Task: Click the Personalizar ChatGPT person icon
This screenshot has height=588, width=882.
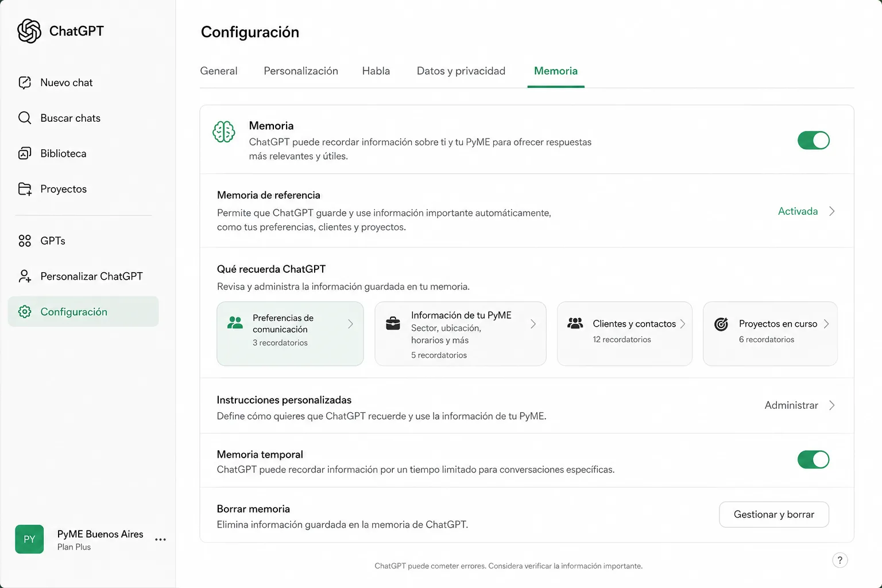Action: pos(25,277)
